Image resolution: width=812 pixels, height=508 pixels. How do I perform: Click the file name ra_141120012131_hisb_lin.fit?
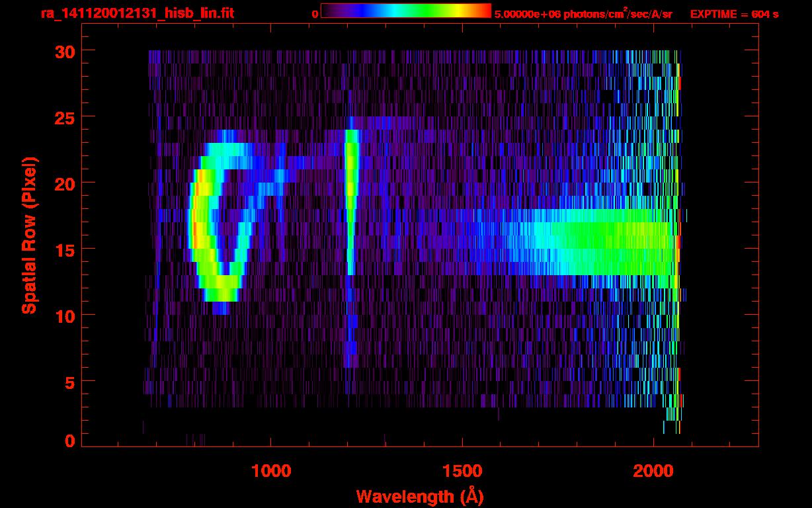137,13
